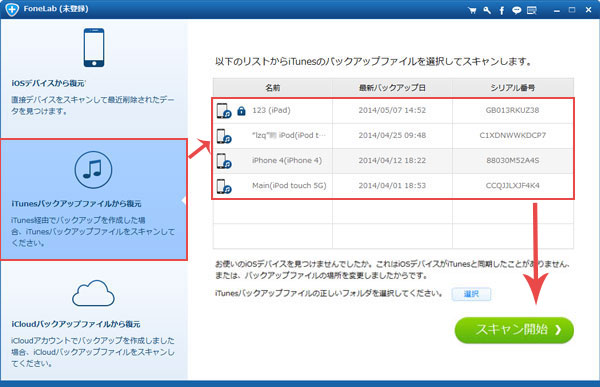The height and width of the screenshot is (387, 600).
Task: Open the menu icon beside the speech bubble
Action: point(532,10)
